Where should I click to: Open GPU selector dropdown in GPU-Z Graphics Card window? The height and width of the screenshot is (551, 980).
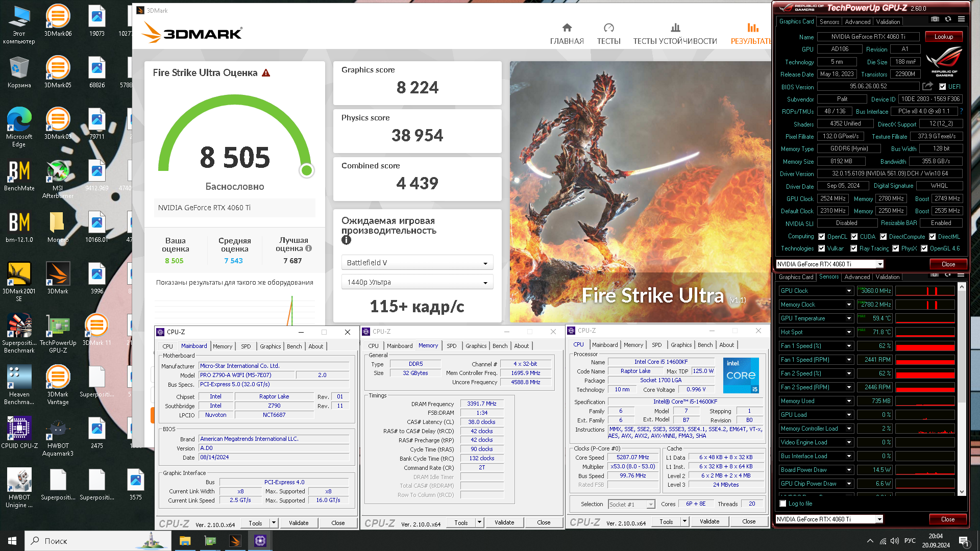(880, 264)
